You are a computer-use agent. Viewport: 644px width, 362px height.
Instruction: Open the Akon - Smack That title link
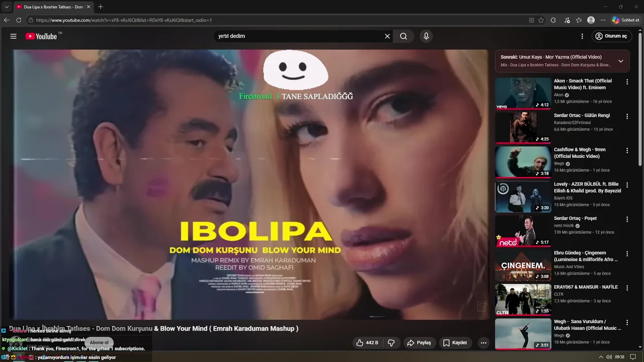click(583, 84)
